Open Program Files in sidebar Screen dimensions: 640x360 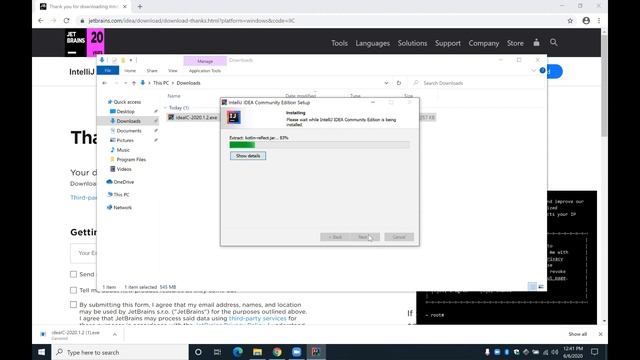click(131, 160)
